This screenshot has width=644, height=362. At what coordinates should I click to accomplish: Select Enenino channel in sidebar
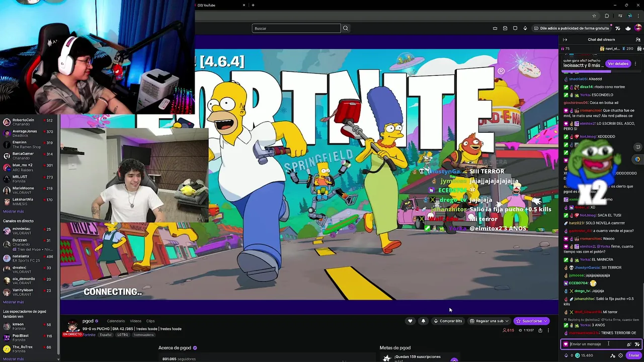29,145
